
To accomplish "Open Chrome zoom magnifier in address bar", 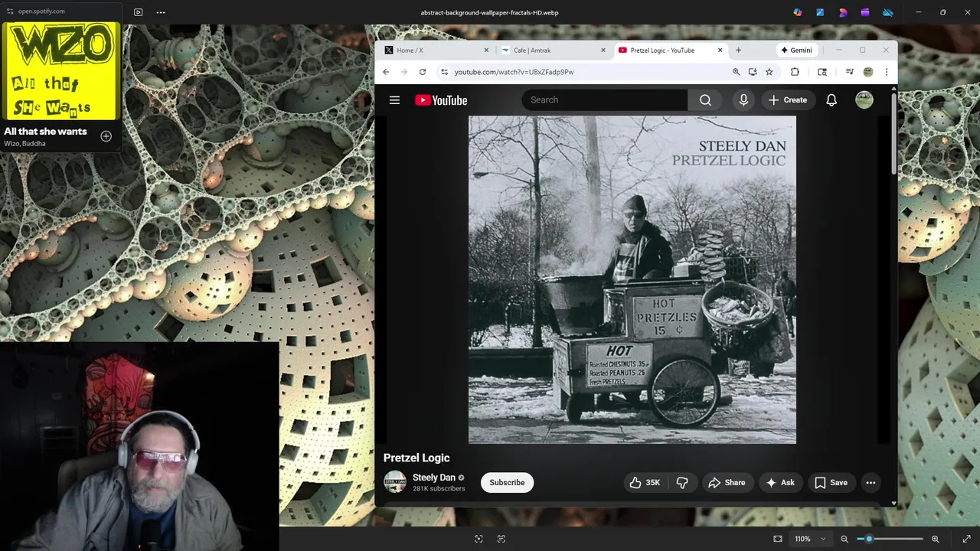I will click(x=737, y=72).
